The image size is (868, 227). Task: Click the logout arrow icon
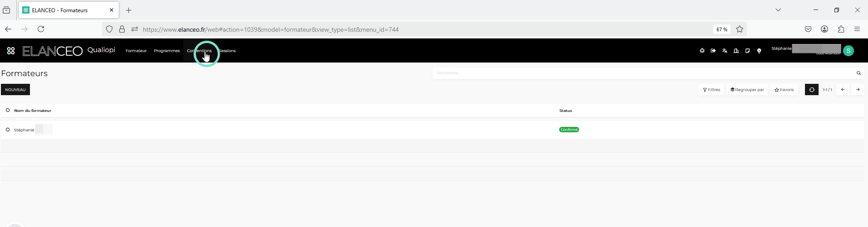click(x=713, y=51)
